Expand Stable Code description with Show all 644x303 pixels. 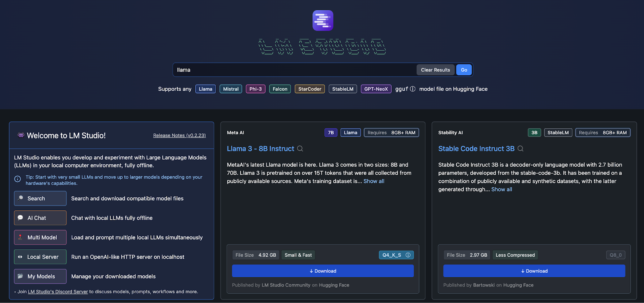tap(502, 189)
